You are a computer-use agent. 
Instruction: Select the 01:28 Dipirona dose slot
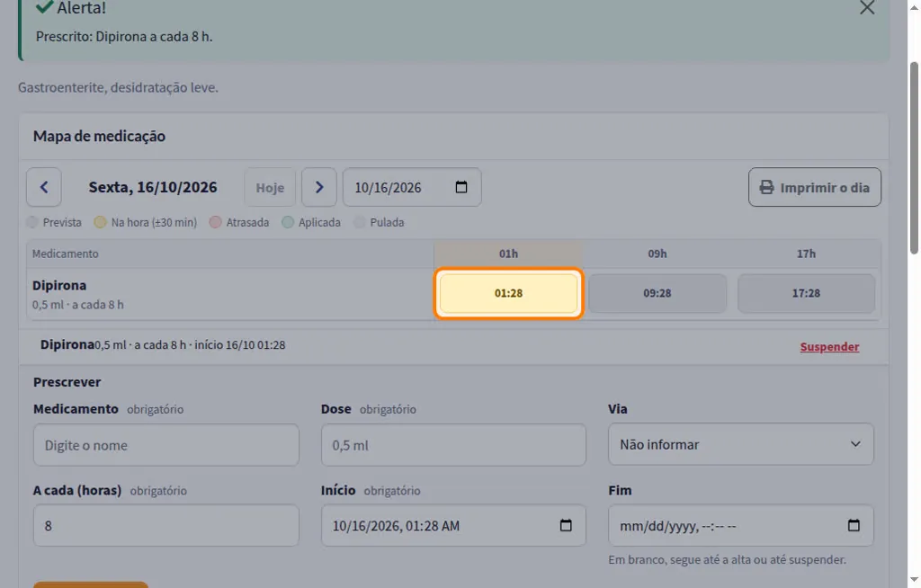[509, 293]
